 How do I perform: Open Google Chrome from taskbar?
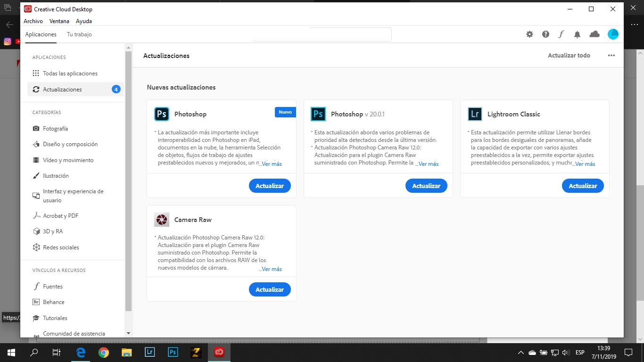[104, 352]
